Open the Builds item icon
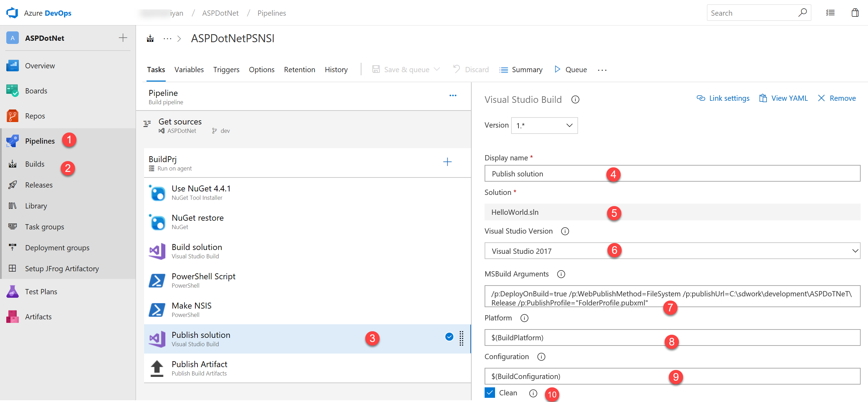The height and width of the screenshot is (402, 868). click(13, 164)
